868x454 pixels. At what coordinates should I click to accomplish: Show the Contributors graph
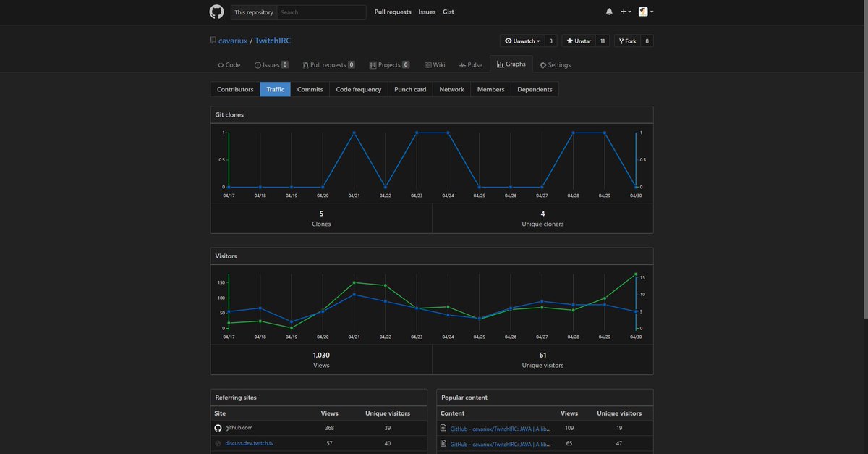(x=235, y=89)
